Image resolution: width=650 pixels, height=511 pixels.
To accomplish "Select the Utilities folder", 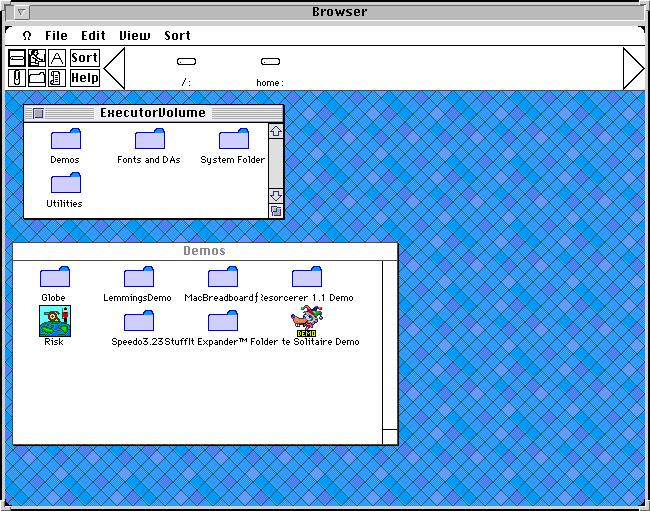I will [x=65, y=183].
